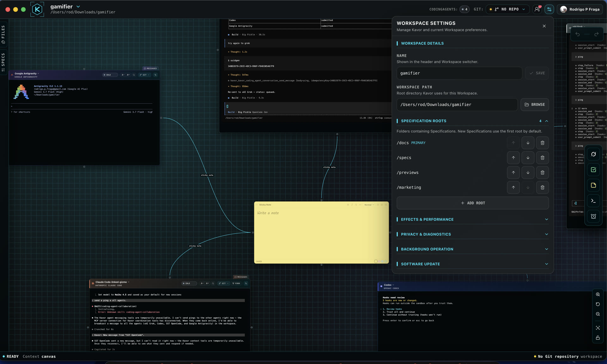Collapse the Specification Roots section
The width and height of the screenshot is (607, 364).
pos(546,121)
